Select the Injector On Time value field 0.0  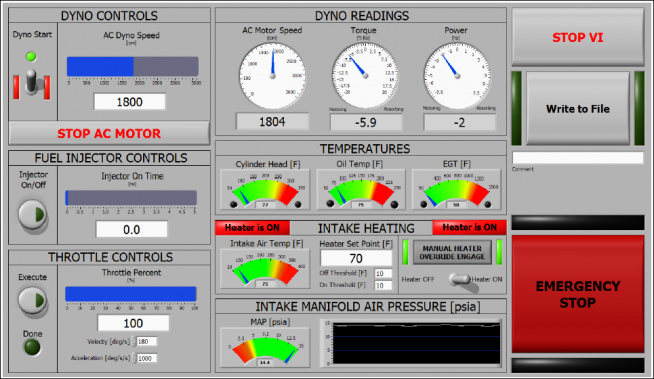point(131,229)
